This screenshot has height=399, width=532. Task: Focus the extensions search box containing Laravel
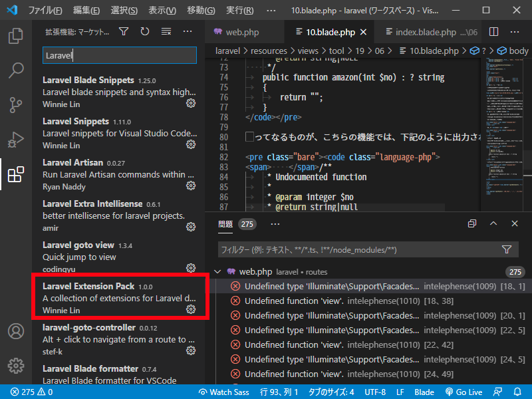pyautogui.click(x=120, y=55)
